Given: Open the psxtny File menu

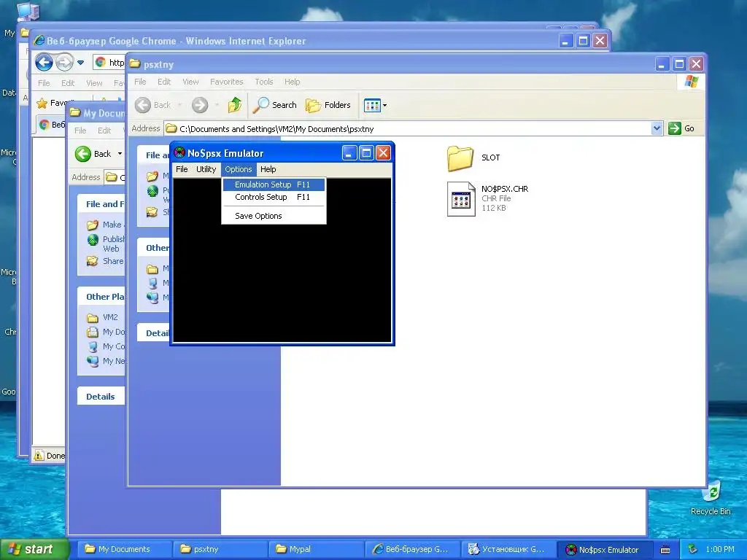Looking at the screenshot, I should pos(140,82).
